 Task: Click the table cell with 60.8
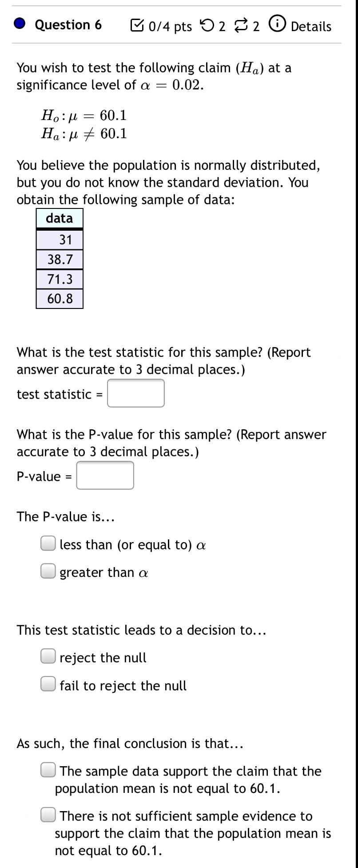60,299
